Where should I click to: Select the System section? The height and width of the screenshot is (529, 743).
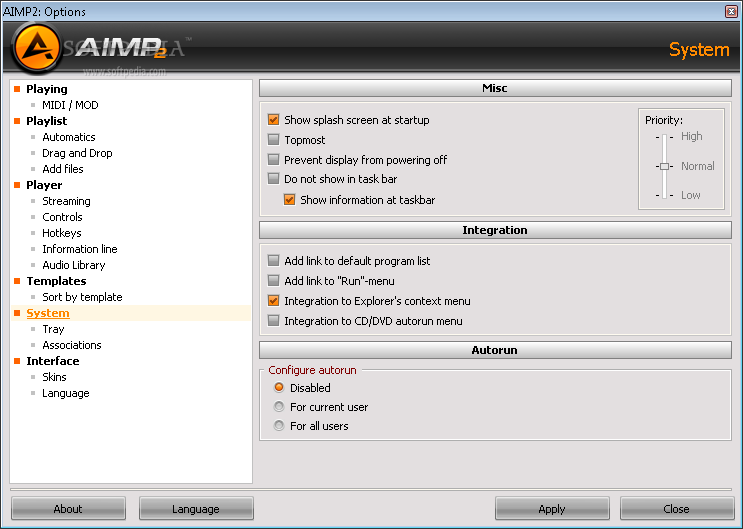pyautogui.click(x=48, y=313)
